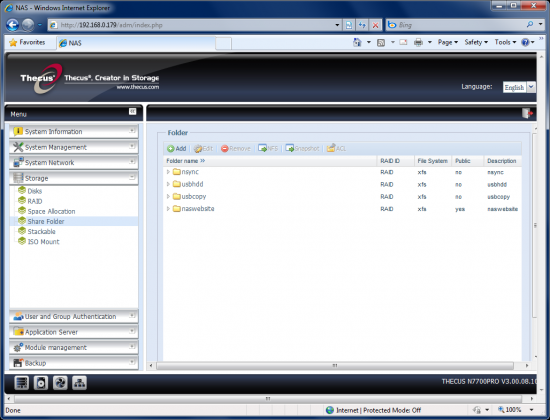Expand the usbhdd folder row

pyautogui.click(x=168, y=184)
